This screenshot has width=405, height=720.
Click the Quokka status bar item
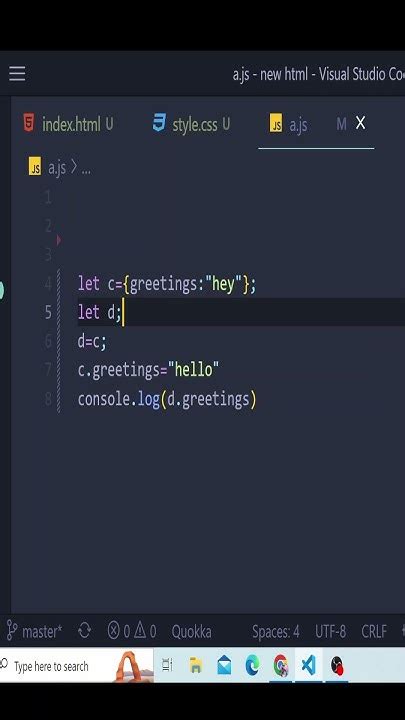tap(191, 632)
